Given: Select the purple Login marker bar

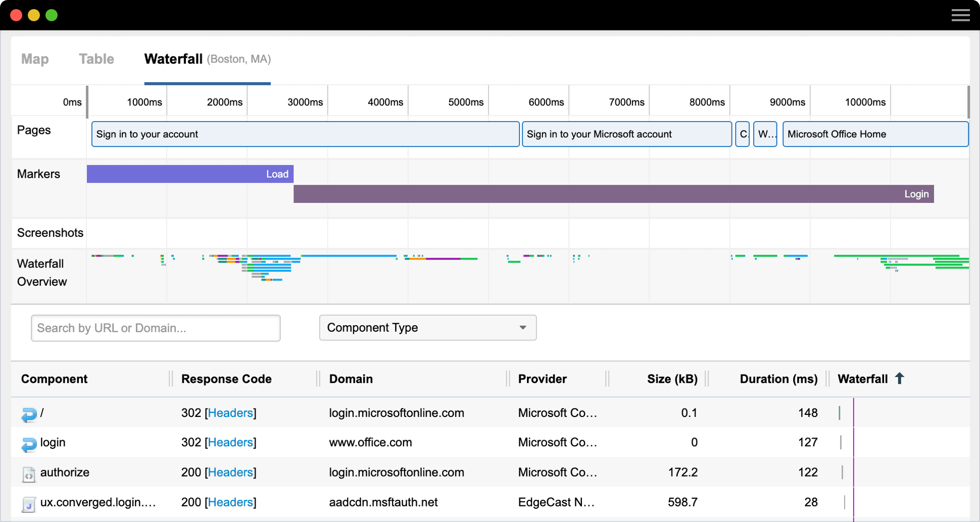Looking at the screenshot, I should 613,194.
